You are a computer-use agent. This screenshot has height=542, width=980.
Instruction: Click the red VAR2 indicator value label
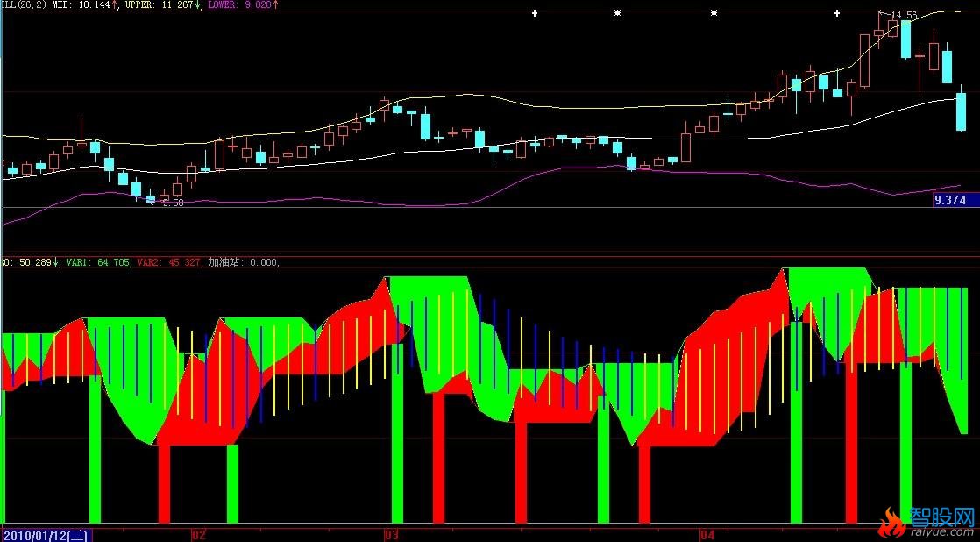click(170, 261)
